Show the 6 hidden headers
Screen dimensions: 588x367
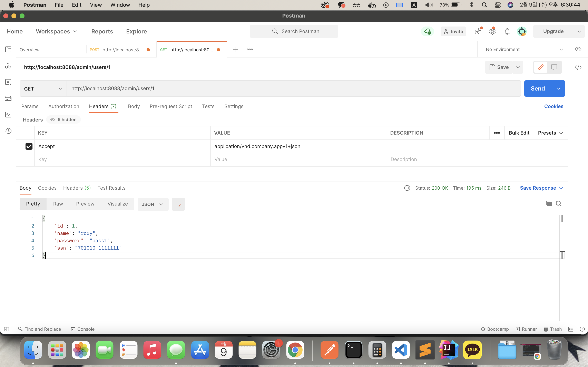pyautogui.click(x=63, y=119)
